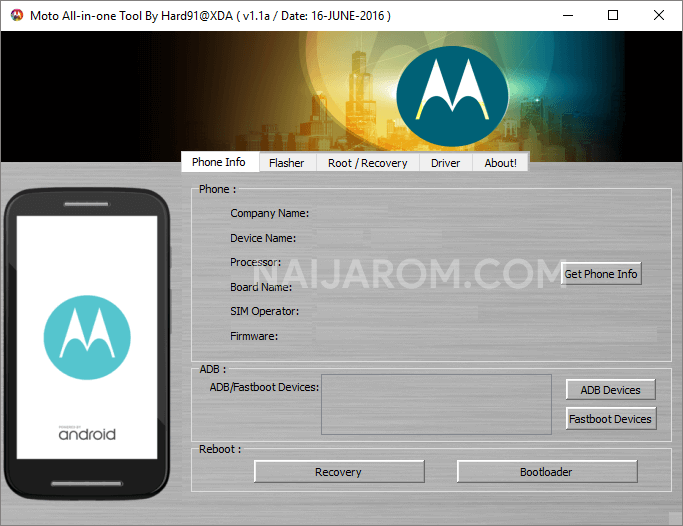Click the "Processor:" label

256,262
